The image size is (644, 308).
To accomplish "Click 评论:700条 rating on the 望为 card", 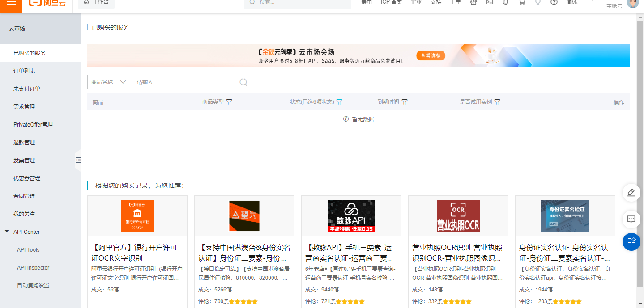I will tap(228, 301).
